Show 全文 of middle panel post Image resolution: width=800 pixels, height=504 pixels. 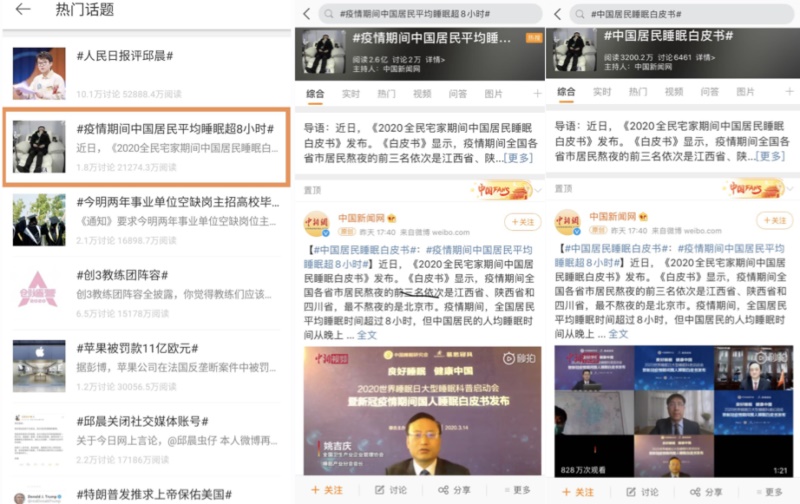(x=366, y=335)
